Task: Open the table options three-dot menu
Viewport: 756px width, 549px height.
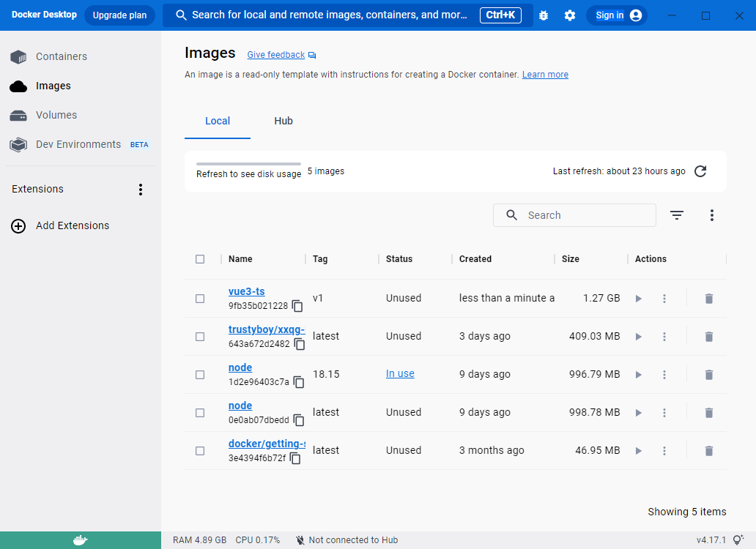Action: 711,215
